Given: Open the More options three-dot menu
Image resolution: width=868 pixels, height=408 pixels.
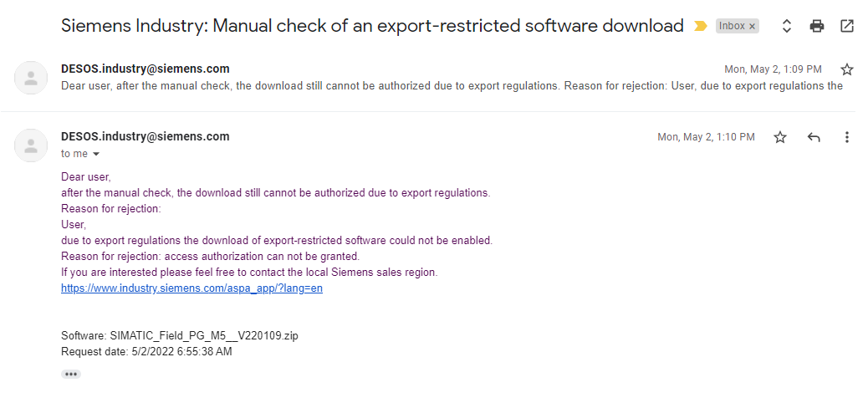Looking at the screenshot, I should click(x=847, y=137).
